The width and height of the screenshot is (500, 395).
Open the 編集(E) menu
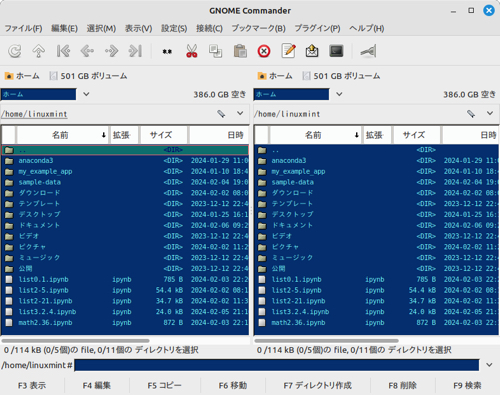64,28
